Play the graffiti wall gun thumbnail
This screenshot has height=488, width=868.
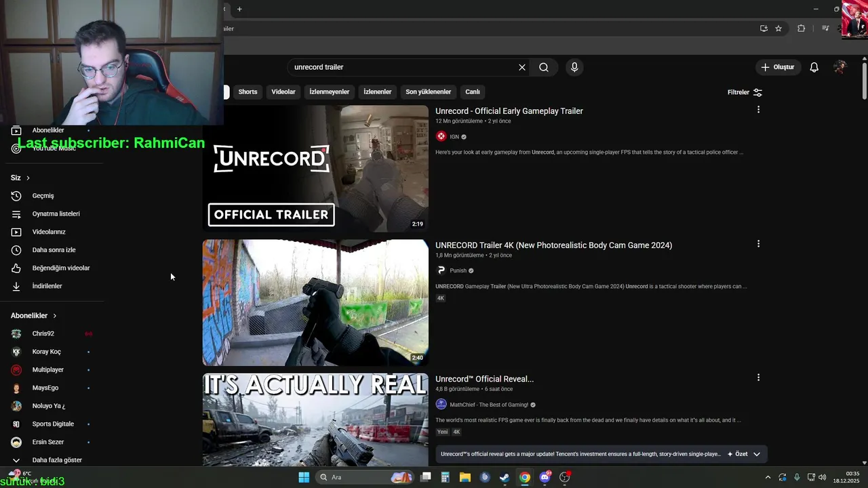[315, 302]
